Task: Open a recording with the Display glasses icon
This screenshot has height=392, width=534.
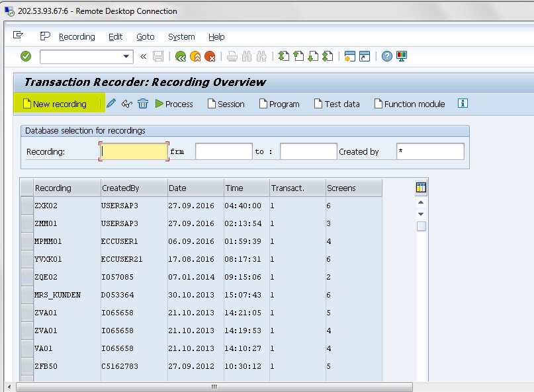Action: coord(127,104)
